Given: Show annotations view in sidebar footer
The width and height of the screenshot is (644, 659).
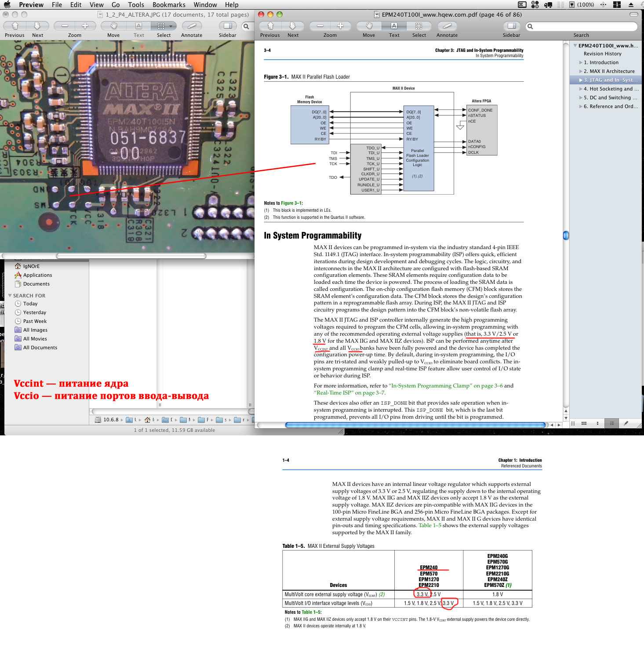Looking at the screenshot, I should point(626,424).
